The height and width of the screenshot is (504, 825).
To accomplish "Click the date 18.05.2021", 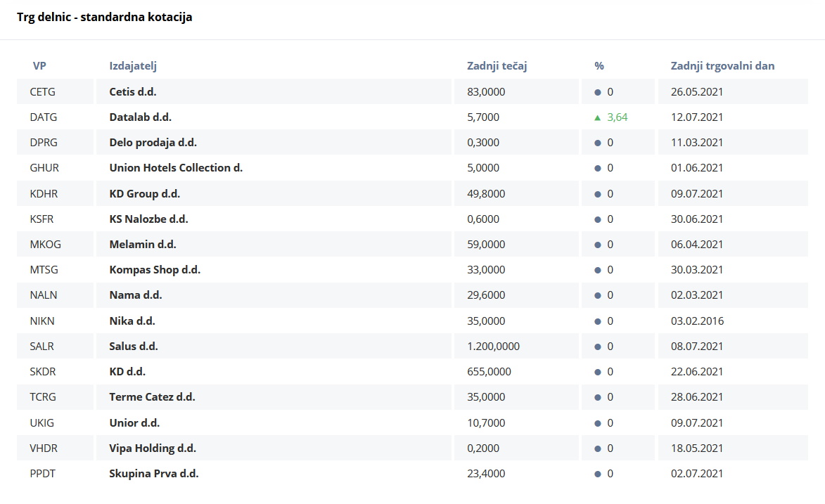I will 696,448.
